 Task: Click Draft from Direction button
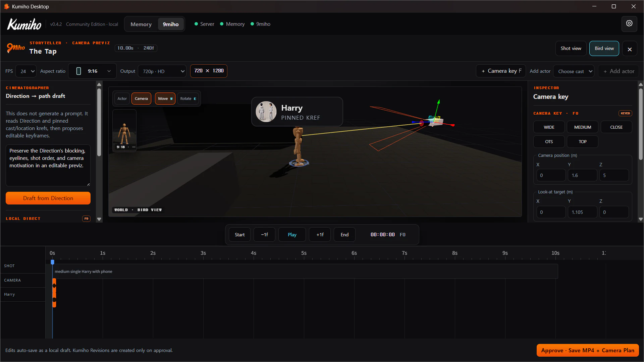48,198
